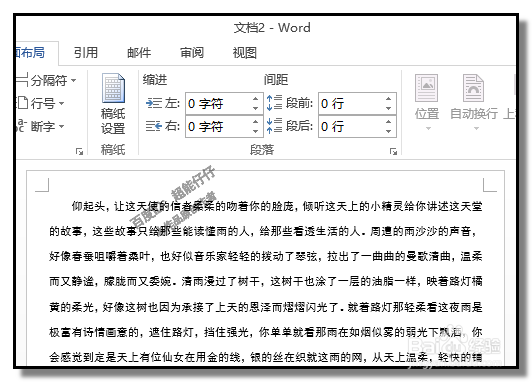Switch to the 邮件 tab
Screen dimensions: 532x382
pos(139,53)
